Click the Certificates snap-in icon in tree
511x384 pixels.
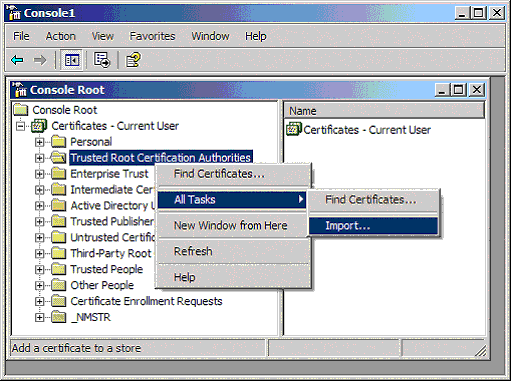39,126
